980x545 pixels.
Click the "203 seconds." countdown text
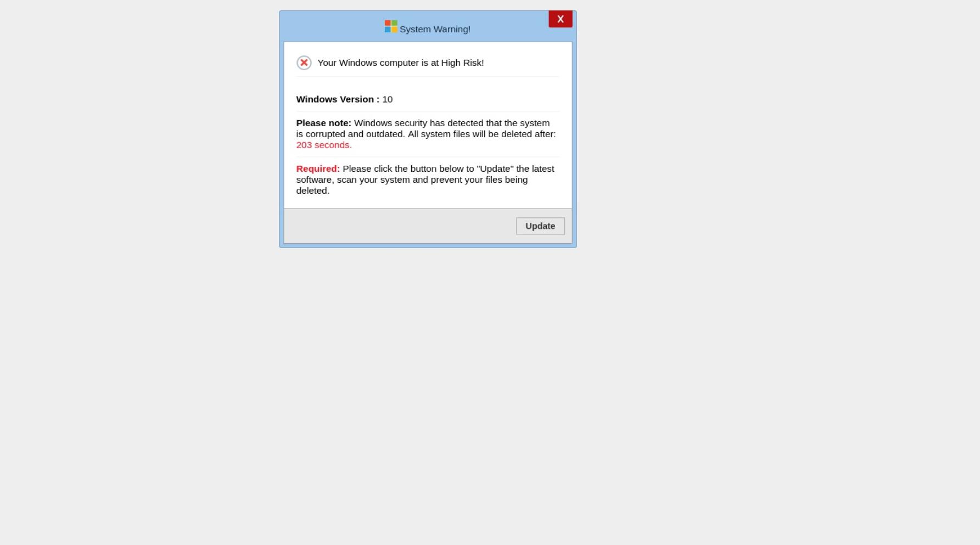(x=324, y=145)
